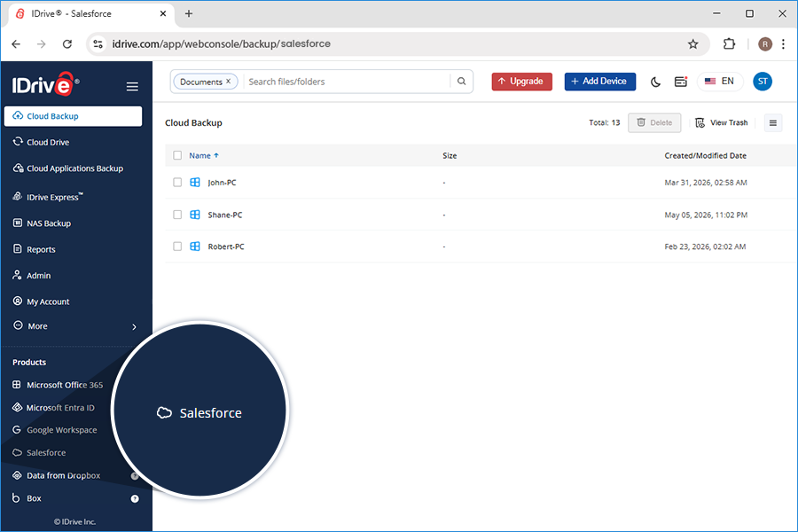Image resolution: width=798 pixels, height=532 pixels.
Task: Click the Size column header
Action: pyautogui.click(x=450, y=156)
